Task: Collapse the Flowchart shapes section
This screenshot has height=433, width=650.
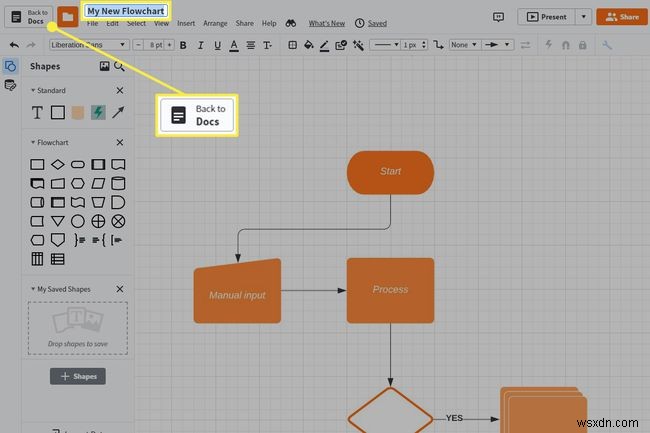Action: tap(33, 143)
